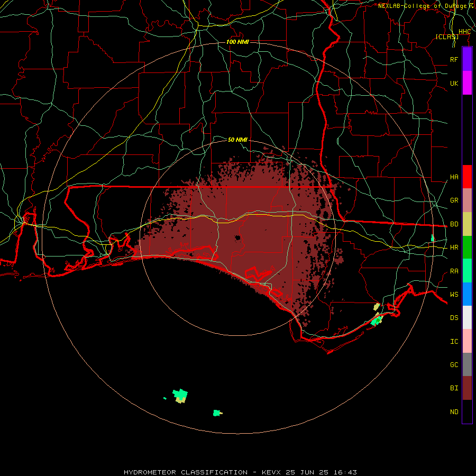476x476 pixels.
Task: Pick the HR green legend swatch
Action: [467, 248]
